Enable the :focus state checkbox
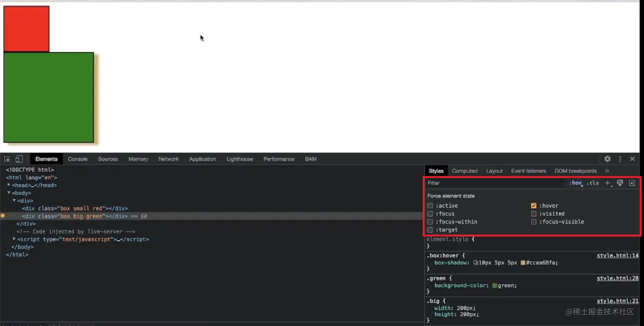This screenshot has width=644, height=326. pyautogui.click(x=430, y=214)
